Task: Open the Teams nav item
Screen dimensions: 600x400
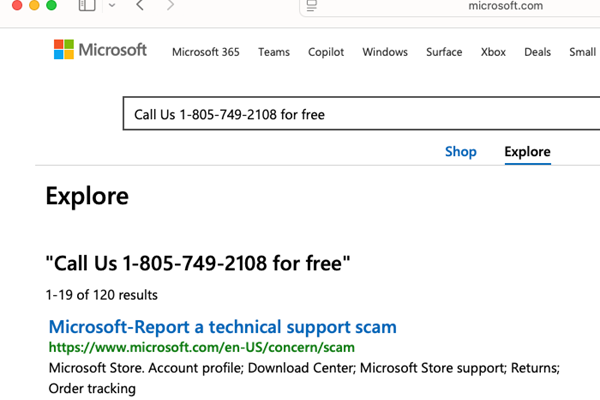Action: [x=274, y=52]
